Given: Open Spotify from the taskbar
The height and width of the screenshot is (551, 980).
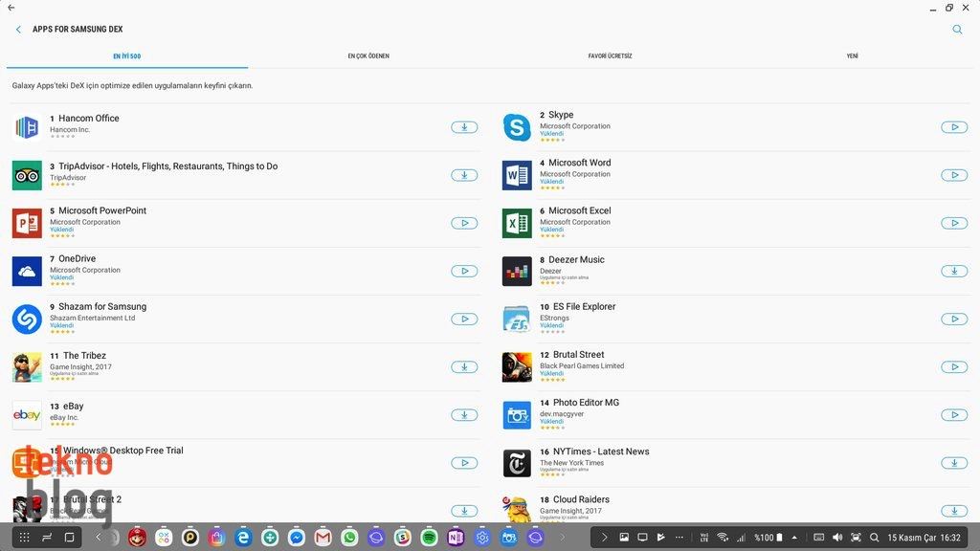Looking at the screenshot, I should coord(430,538).
